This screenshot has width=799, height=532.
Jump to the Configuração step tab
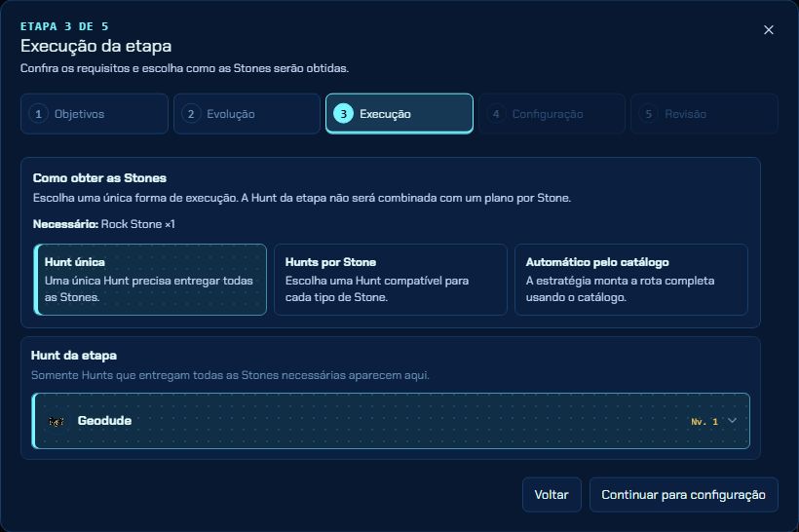[x=552, y=114]
